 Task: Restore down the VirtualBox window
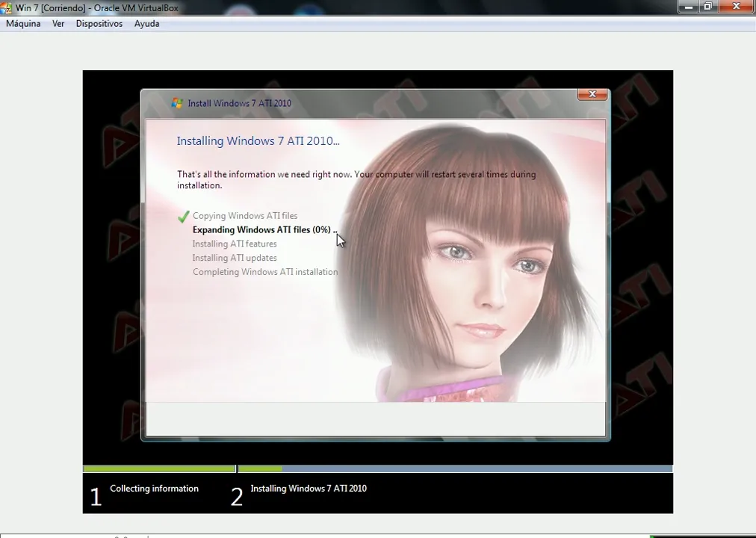coord(708,7)
